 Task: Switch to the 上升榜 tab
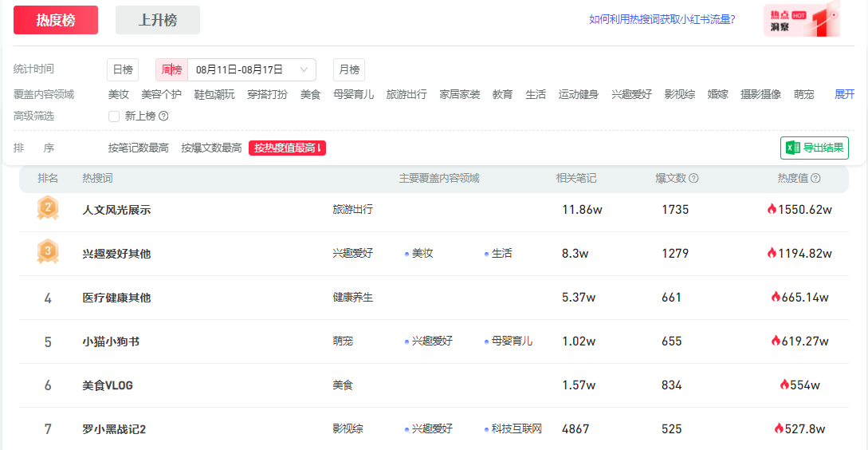(158, 20)
